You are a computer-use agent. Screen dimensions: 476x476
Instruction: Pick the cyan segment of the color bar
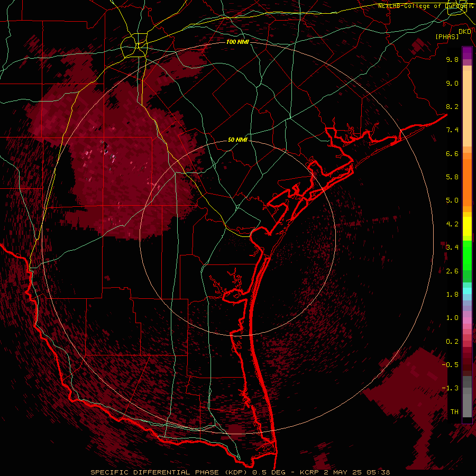467,291
